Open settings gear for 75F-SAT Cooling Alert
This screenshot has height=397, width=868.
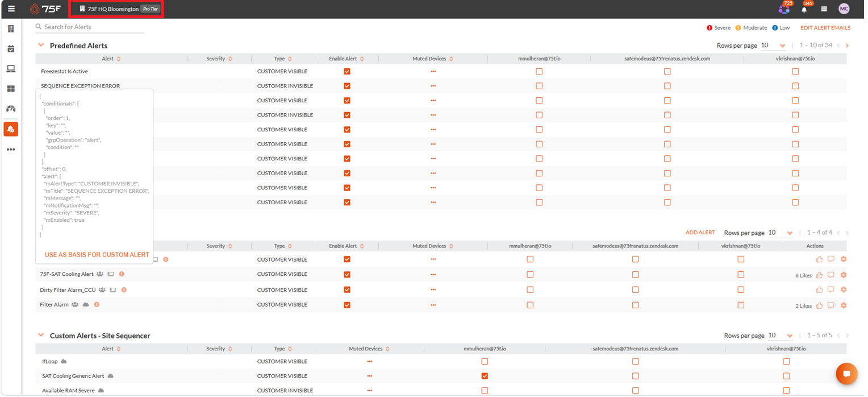click(844, 275)
